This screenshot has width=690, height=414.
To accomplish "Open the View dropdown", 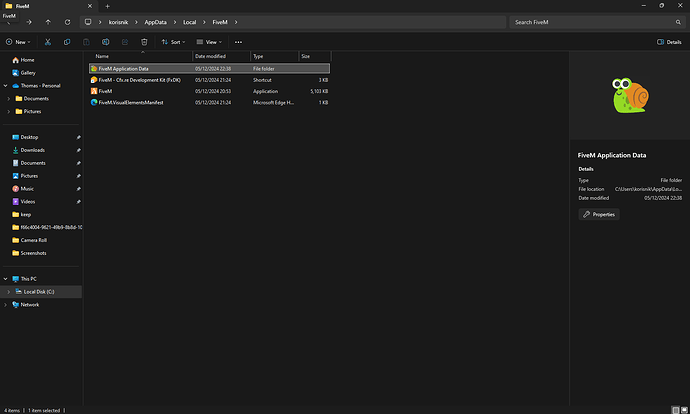I will point(209,42).
